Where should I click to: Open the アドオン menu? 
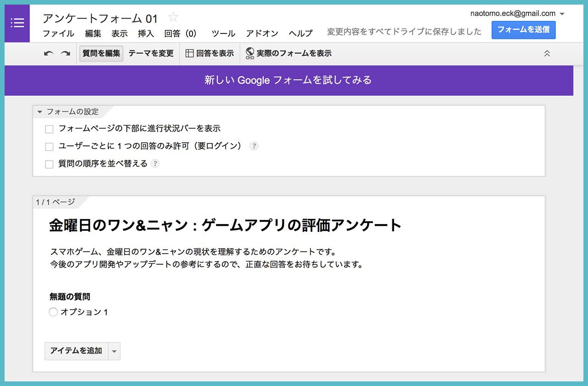pos(262,33)
